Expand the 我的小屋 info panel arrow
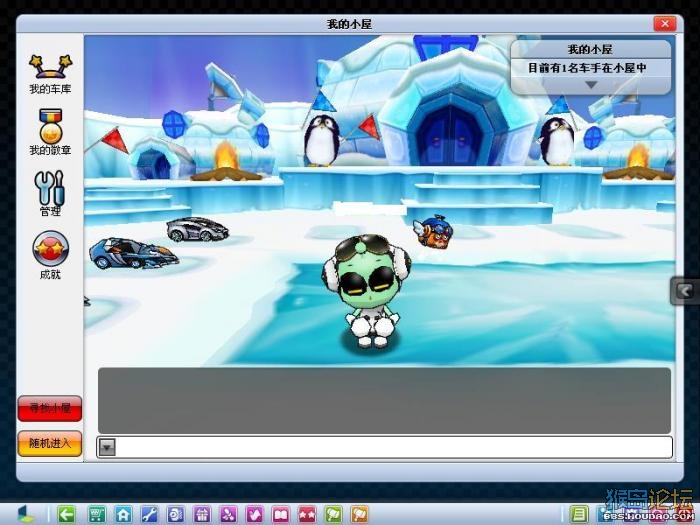Viewport: 700px width, 525px height. [x=591, y=84]
